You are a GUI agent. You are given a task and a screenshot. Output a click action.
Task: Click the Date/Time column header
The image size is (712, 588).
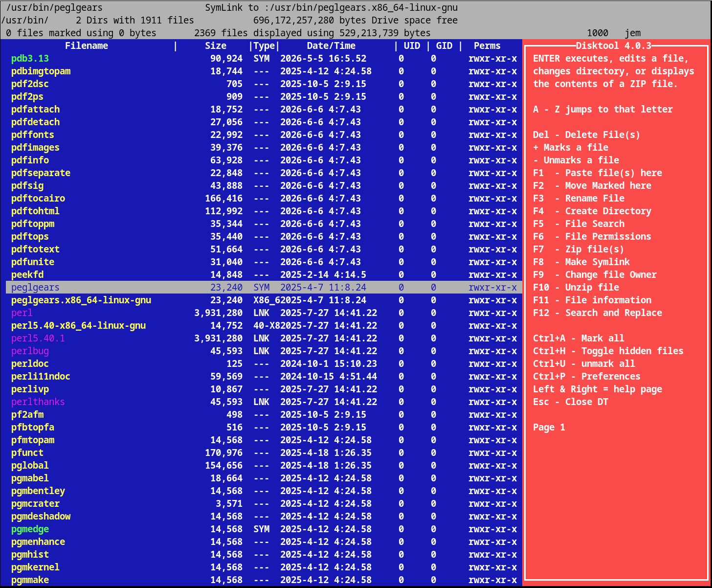pos(331,46)
